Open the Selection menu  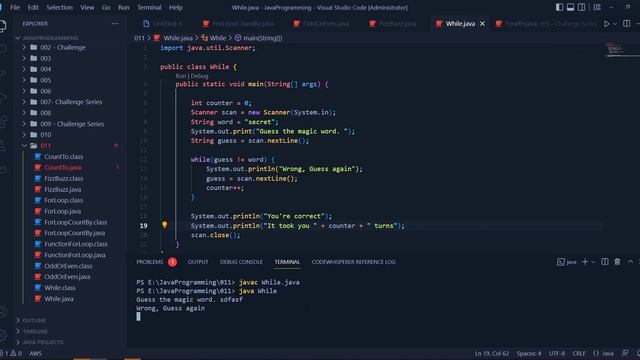tap(60, 7)
